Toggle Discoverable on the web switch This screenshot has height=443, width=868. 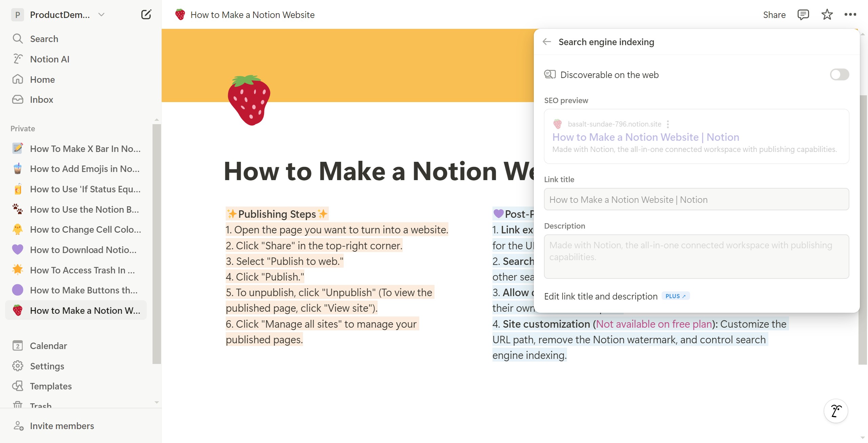(x=839, y=75)
